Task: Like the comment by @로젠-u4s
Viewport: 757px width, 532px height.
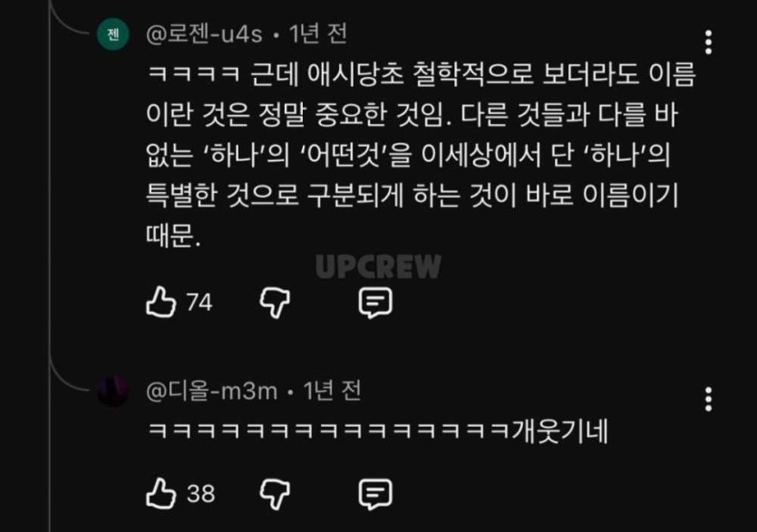Action: (x=160, y=302)
